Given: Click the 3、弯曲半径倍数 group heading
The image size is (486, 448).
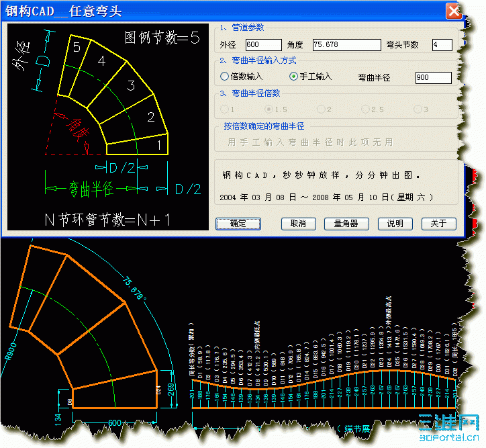Looking at the screenshot, I should pos(250,93).
